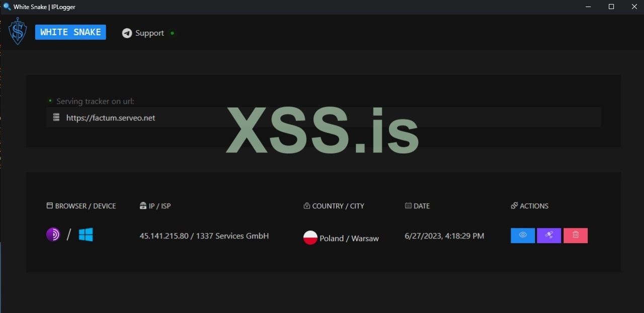
Task: Open the WHITE SNAKE home button
Action: tap(70, 32)
